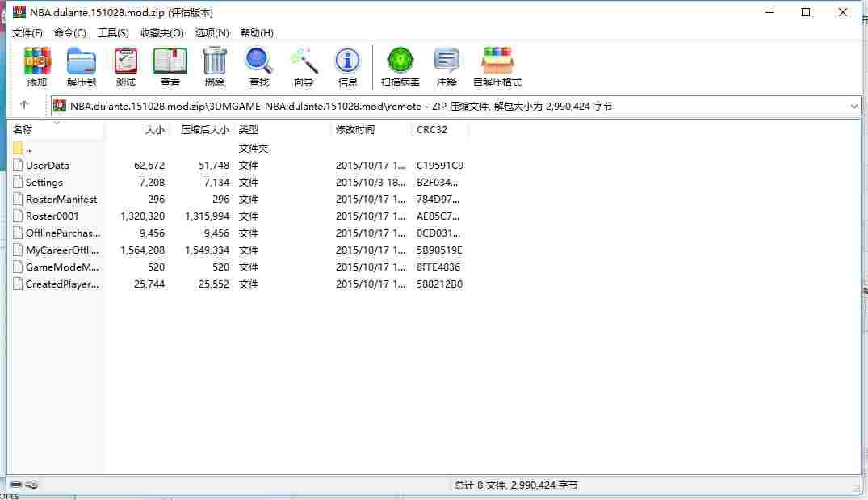This screenshot has width=868, height=500.
Task: Launch the Wizard (向导) wand icon
Action: (x=304, y=61)
